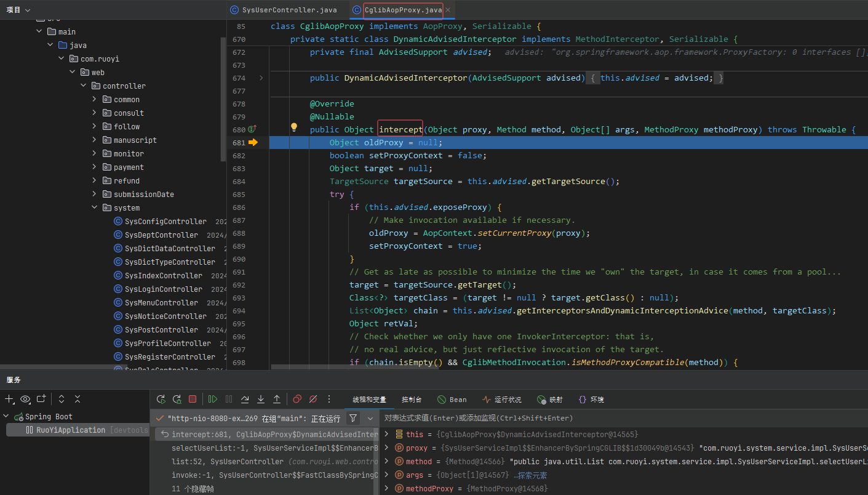Open more debugger actions (three dots)
The width and height of the screenshot is (868, 495).
click(329, 399)
